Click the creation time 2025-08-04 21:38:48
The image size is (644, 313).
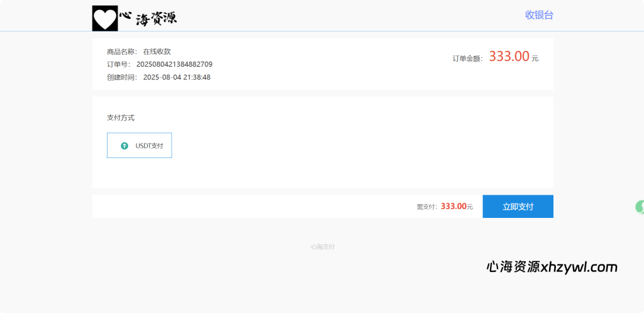pos(177,77)
